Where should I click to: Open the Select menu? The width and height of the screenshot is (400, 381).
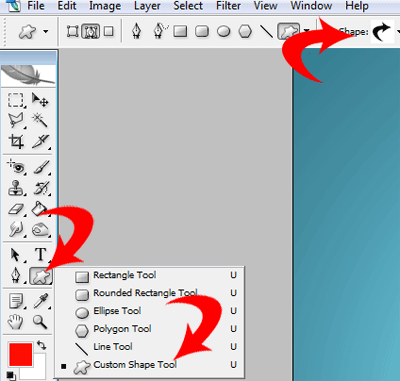tap(188, 6)
